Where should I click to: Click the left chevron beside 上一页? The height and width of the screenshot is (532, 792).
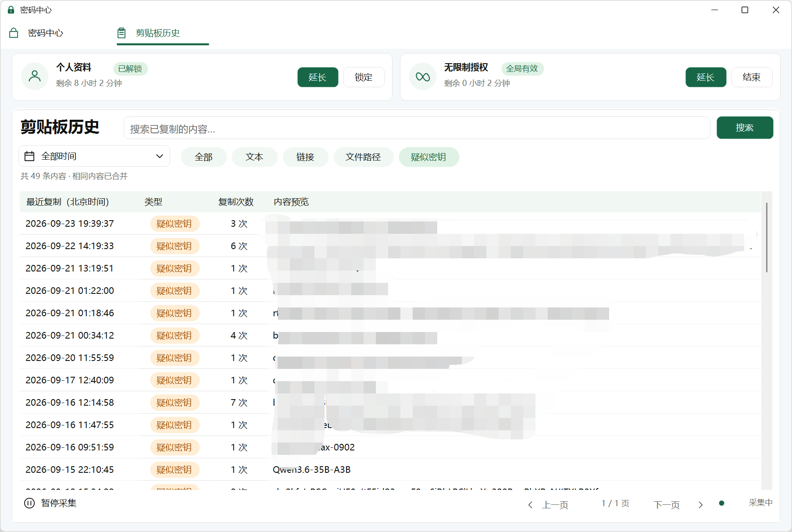tap(530, 505)
